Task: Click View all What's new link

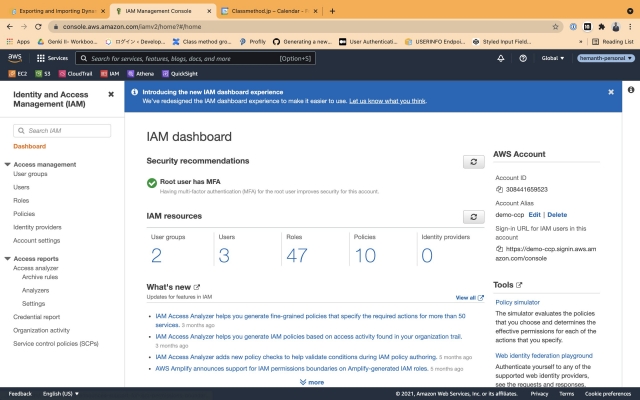Action: pyautogui.click(x=469, y=298)
